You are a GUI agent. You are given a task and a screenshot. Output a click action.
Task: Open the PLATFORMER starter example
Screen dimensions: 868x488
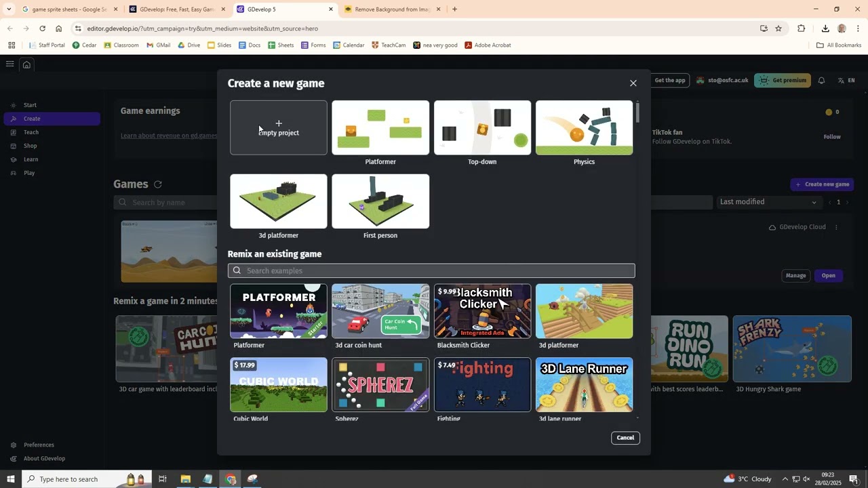click(x=279, y=311)
